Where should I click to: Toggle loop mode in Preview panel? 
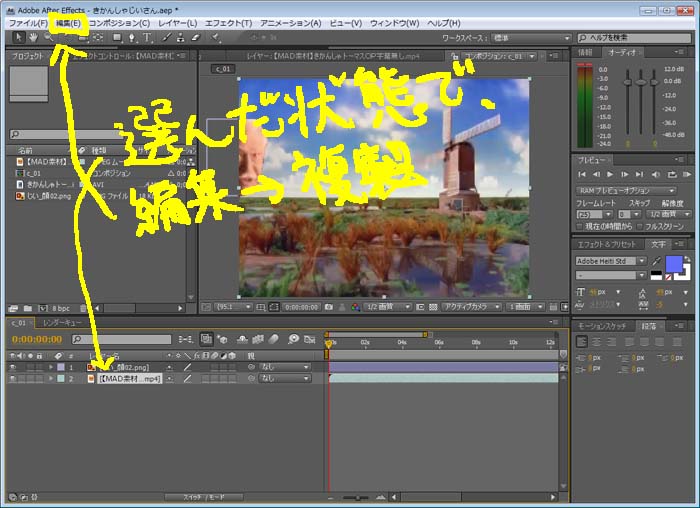671,175
